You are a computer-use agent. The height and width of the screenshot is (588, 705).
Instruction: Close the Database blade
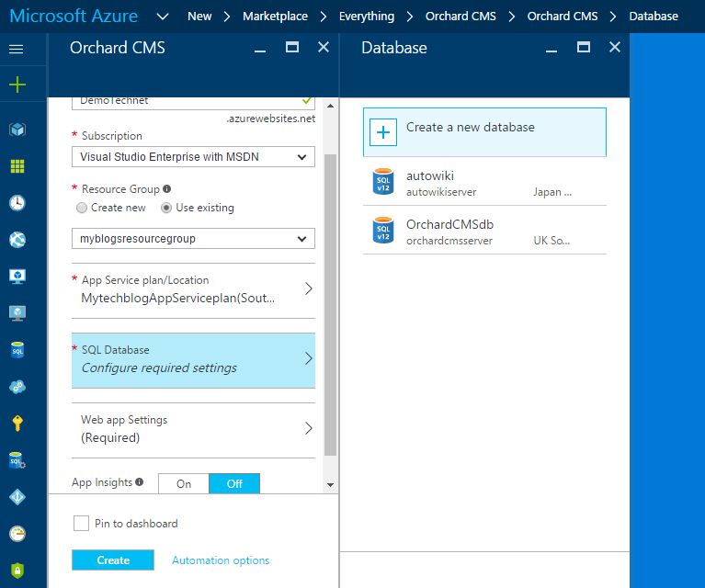click(615, 47)
